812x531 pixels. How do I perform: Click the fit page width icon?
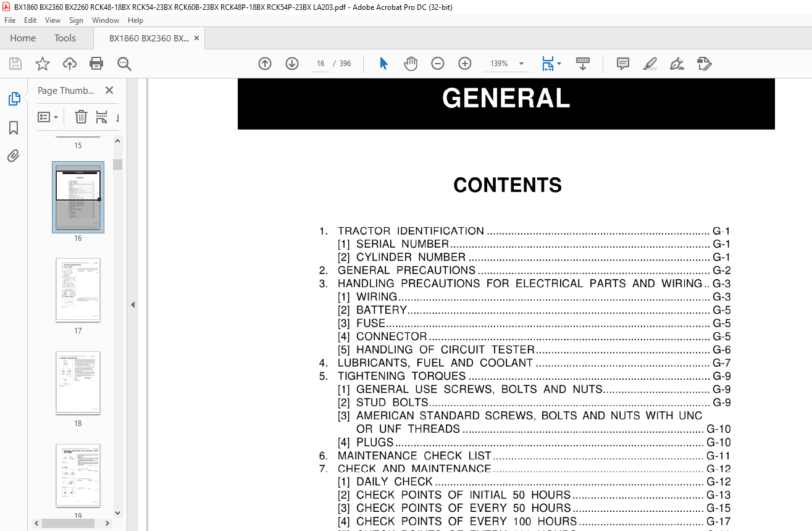(x=548, y=64)
